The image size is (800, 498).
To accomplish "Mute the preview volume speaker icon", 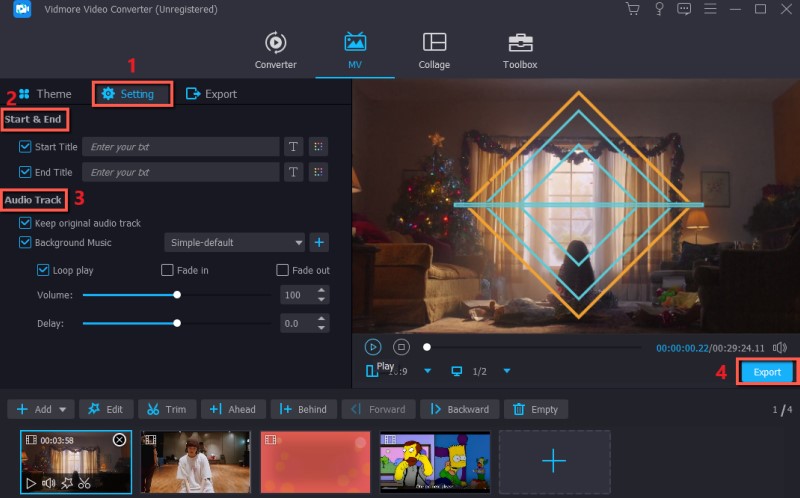I will [780, 347].
